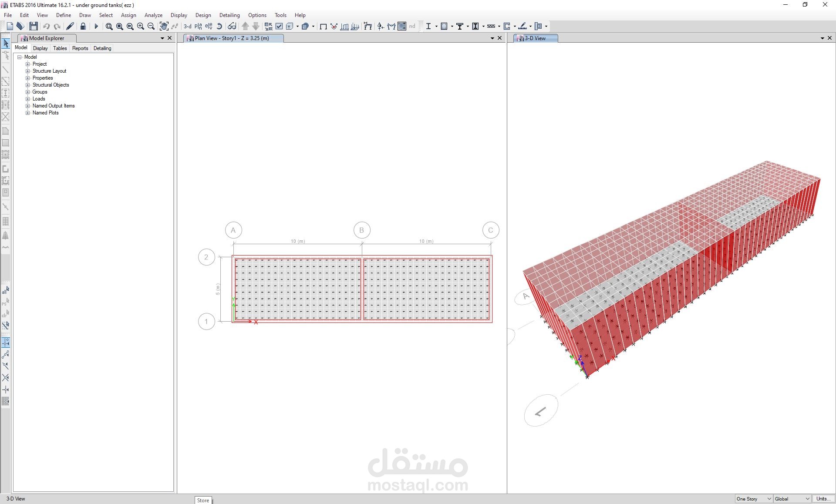Expand the Loads tree node

(28, 99)
